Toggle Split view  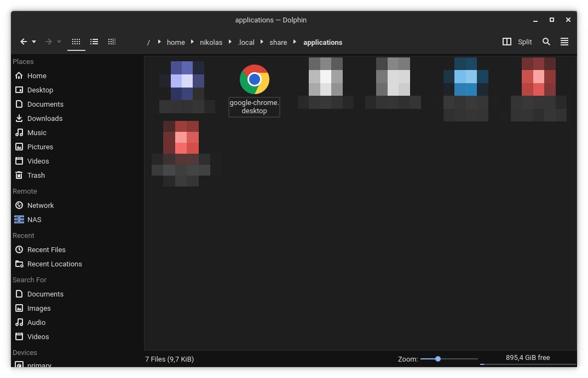(517, 42)
